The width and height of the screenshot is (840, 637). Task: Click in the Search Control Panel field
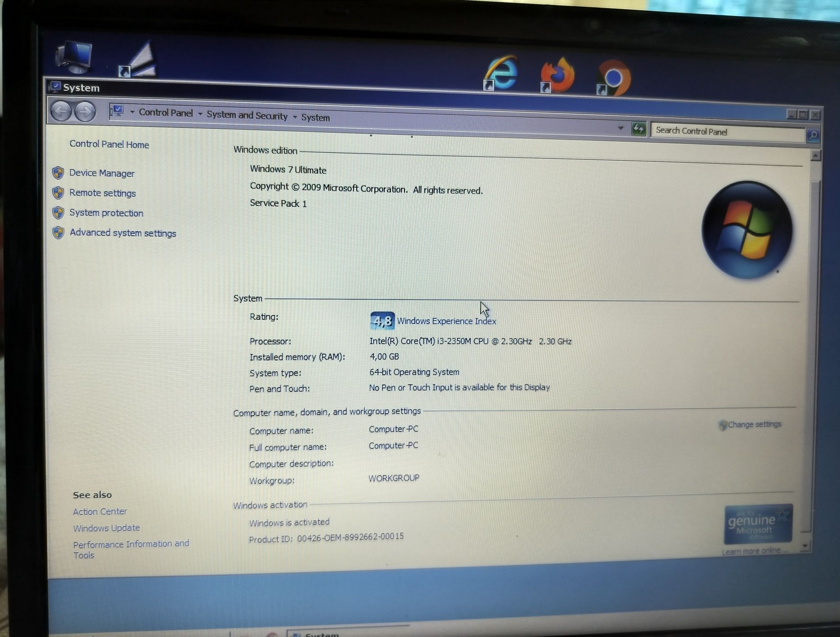coord(728,132)
